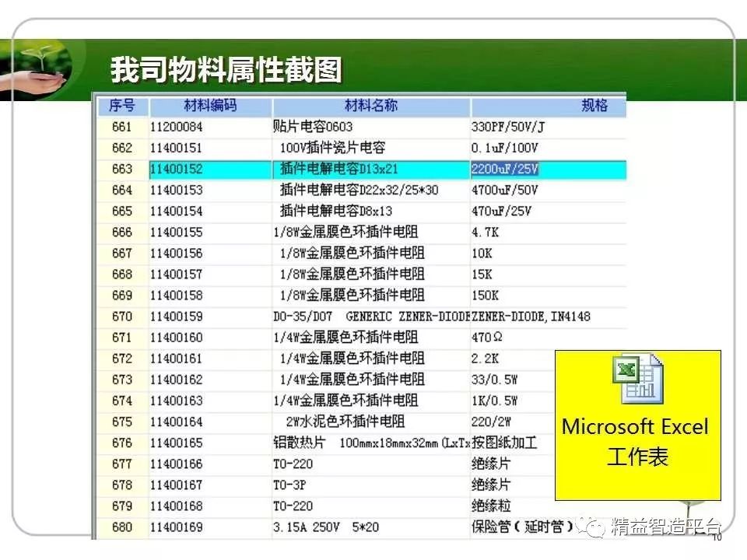The height and width of the screenshot is (560, 747).
Task: Select the highlighted row 663 code 11400152
Action: [176, 169]
